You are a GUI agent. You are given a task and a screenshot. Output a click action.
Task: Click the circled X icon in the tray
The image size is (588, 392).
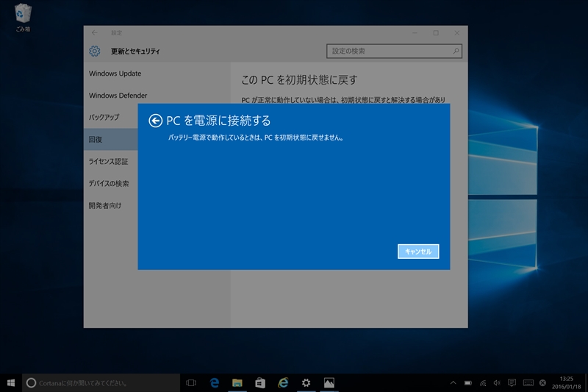[x=542, y=383]
